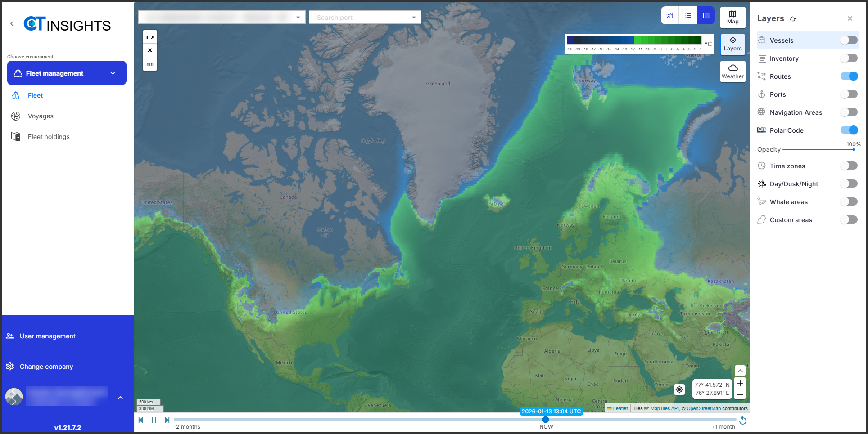The width and height of the screenshot is (868, 434).
Task: Refresh the Layers panel
Action: pos(793,19)
